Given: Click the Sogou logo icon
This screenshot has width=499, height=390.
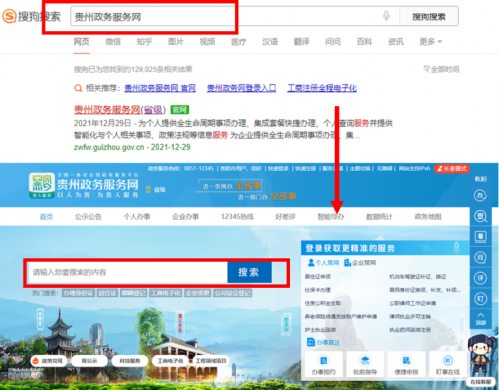Looking at the screenshot, I should click(x=9, y=16).
